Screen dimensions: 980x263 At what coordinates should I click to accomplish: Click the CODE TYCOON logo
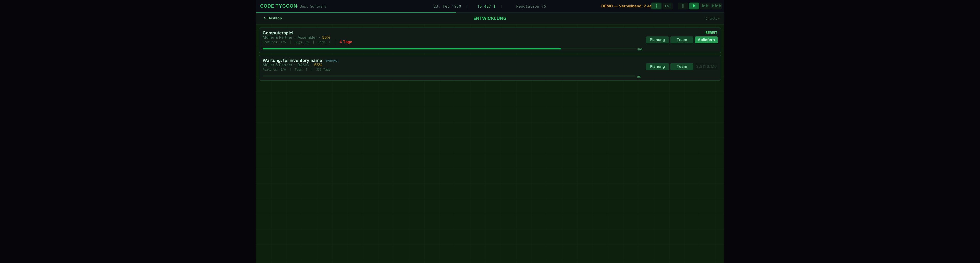point(278,6)
